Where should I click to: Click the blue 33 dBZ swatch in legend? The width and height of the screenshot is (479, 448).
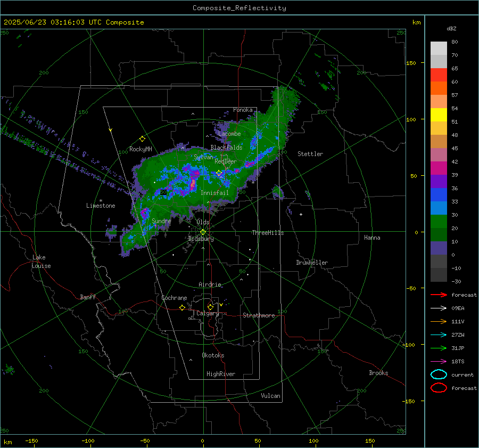click(439, 194)
